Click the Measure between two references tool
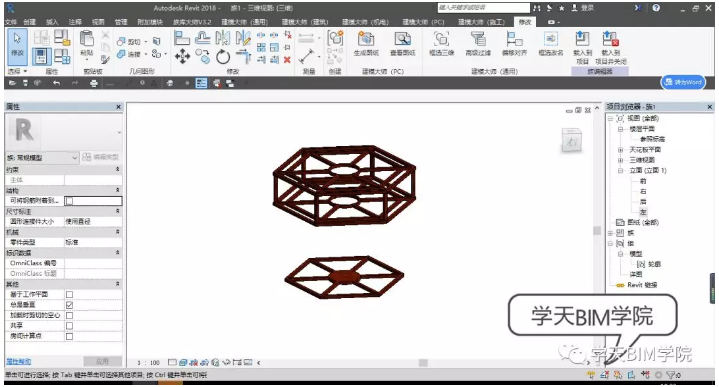This screenshot has height=387, width=719. 306,56
